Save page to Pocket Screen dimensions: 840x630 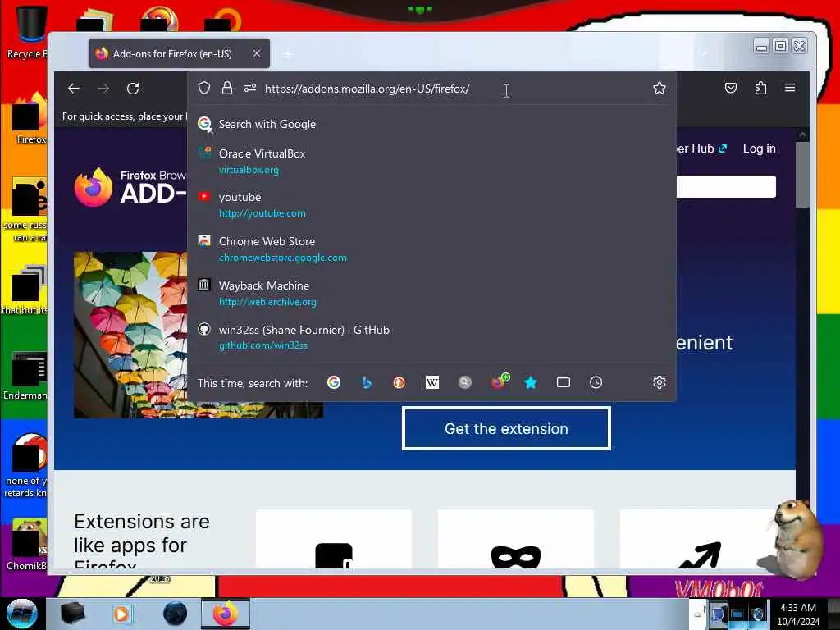tap(731, 88)
